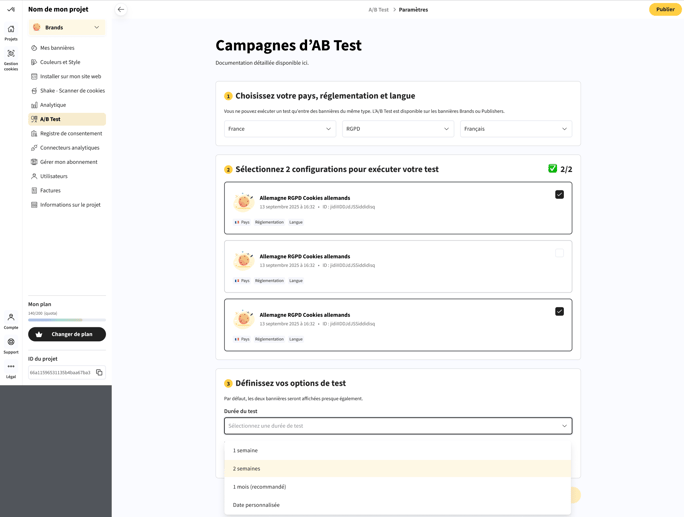The width and height of the screenshot is (684, 517).
Task: Open Projets home icon
Action: click(11, 29)
